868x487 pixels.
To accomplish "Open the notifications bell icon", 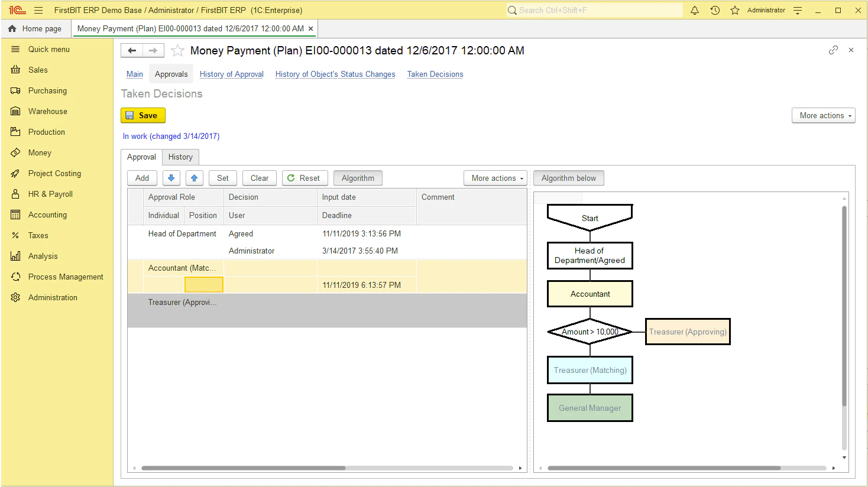I will pyautogui.click(x=695, y=10).
